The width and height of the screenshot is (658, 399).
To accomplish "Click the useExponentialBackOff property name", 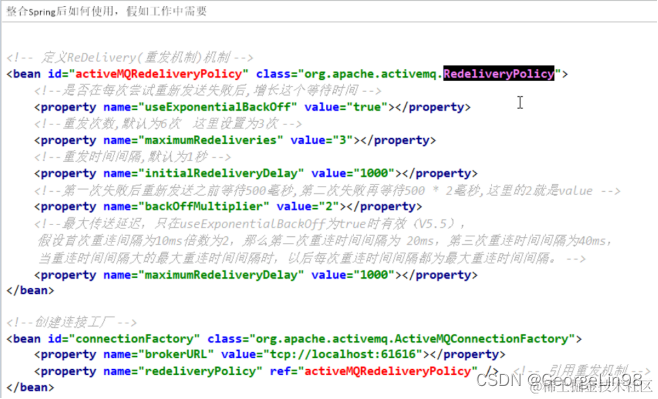I will coord(218,107).
